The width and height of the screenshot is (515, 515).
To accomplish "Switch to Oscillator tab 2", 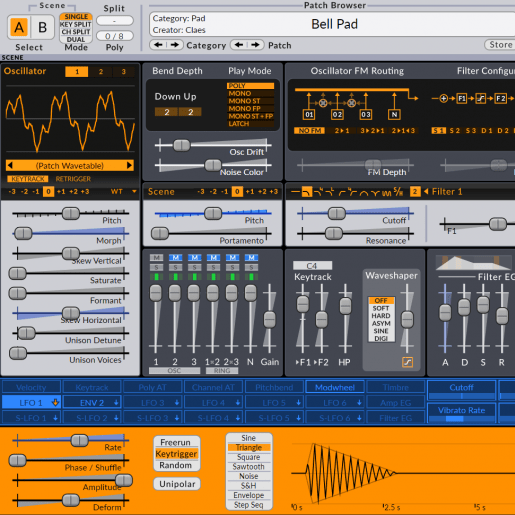I will [101, 71].
